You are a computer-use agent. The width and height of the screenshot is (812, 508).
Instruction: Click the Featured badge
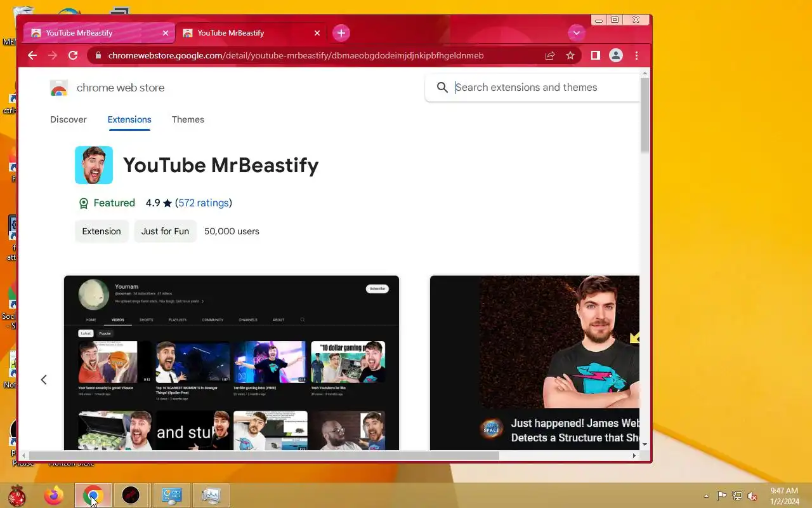[107, 203]
